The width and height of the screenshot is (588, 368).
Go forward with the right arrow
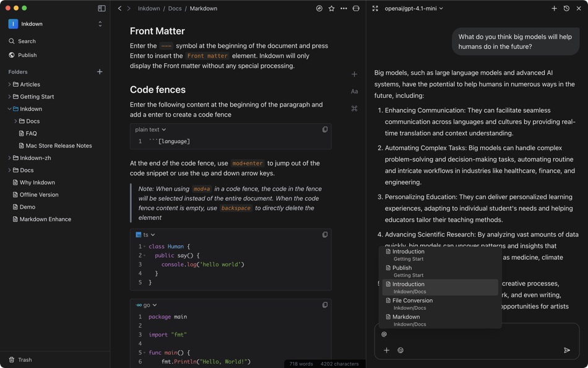(129, 8)
